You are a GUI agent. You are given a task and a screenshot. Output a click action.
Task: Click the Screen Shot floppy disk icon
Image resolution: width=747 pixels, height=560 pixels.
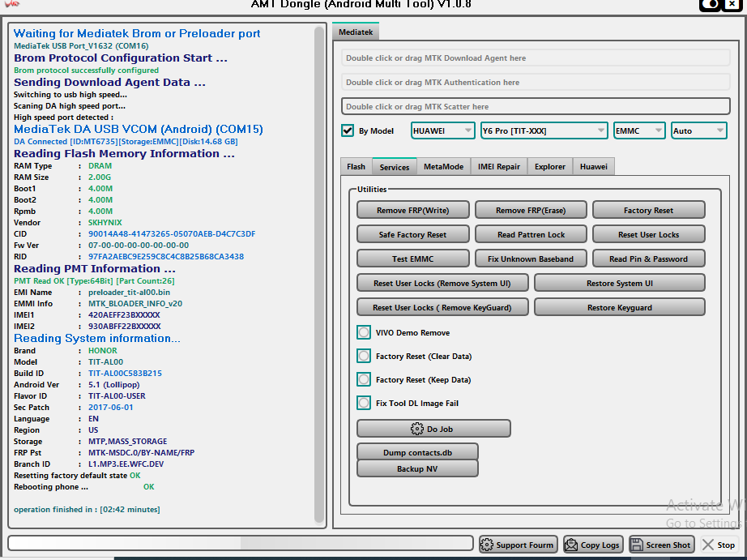[637, 545]
